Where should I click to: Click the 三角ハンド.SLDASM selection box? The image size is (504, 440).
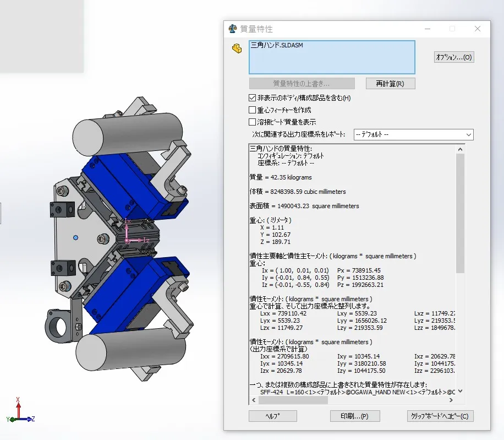click(x=332, y=57)
